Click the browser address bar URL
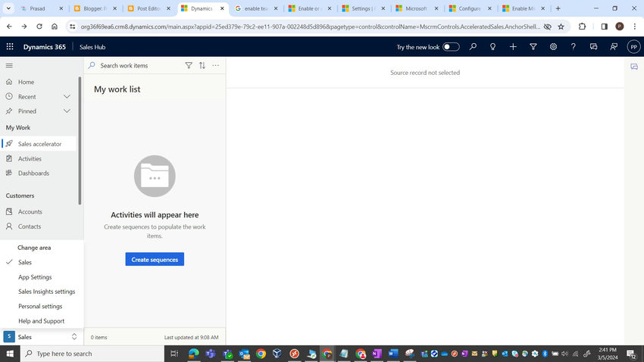This screenshot has height=362, width=644. pyautogui.click(x=310, y=27)
